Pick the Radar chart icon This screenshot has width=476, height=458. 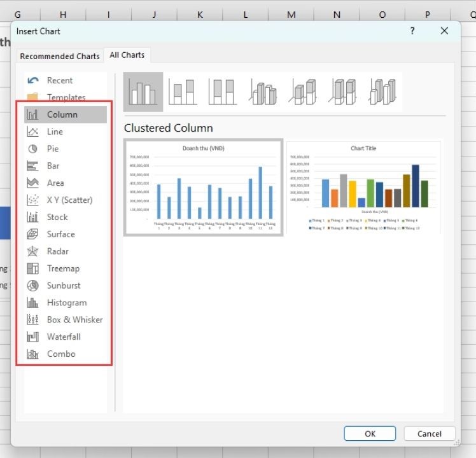tap(33, 251)
